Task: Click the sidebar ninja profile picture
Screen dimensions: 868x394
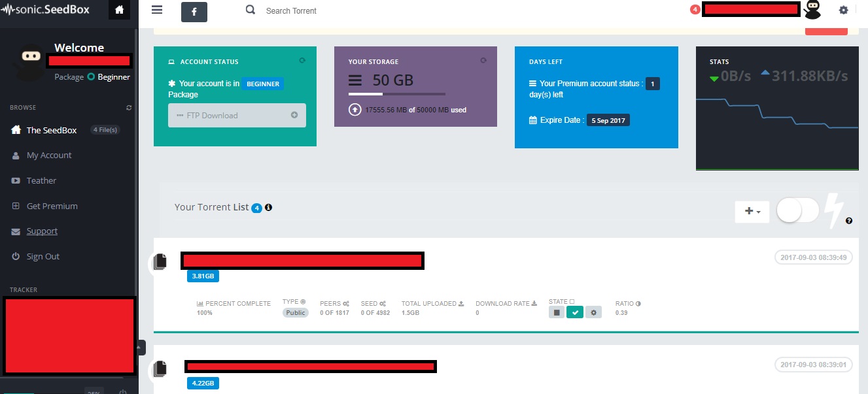Action: tap(29, 61)
